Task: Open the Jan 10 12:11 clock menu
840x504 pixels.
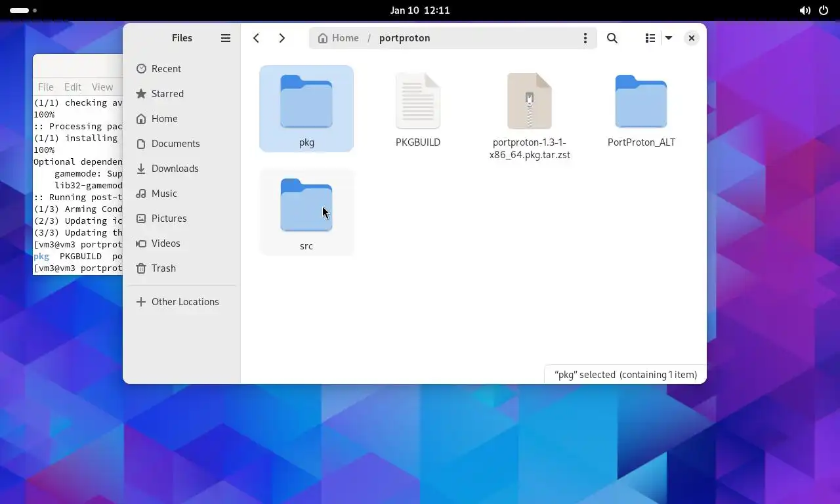Action: 420,10
